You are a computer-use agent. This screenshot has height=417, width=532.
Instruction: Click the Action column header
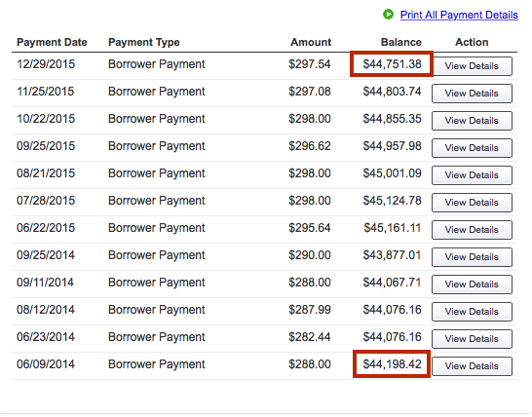click(x=472, y=42)
